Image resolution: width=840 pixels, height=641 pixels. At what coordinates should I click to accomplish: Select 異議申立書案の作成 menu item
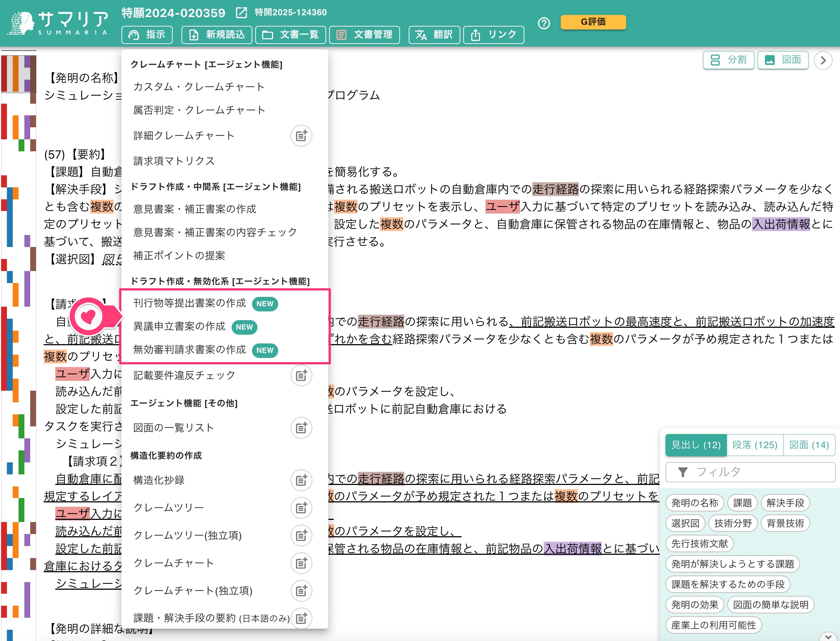coord(224,327)
